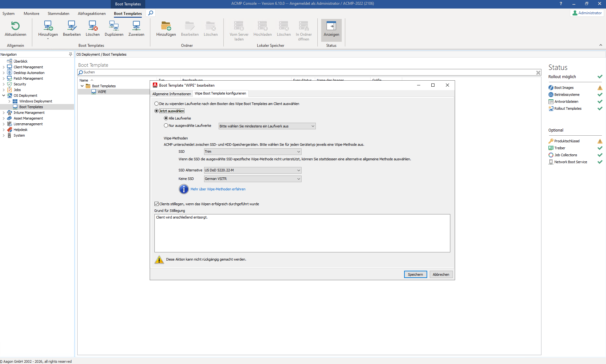Click Bearbeiten boot template icon
This screenshot has height=364, width=606.
(x=72, y=26)
